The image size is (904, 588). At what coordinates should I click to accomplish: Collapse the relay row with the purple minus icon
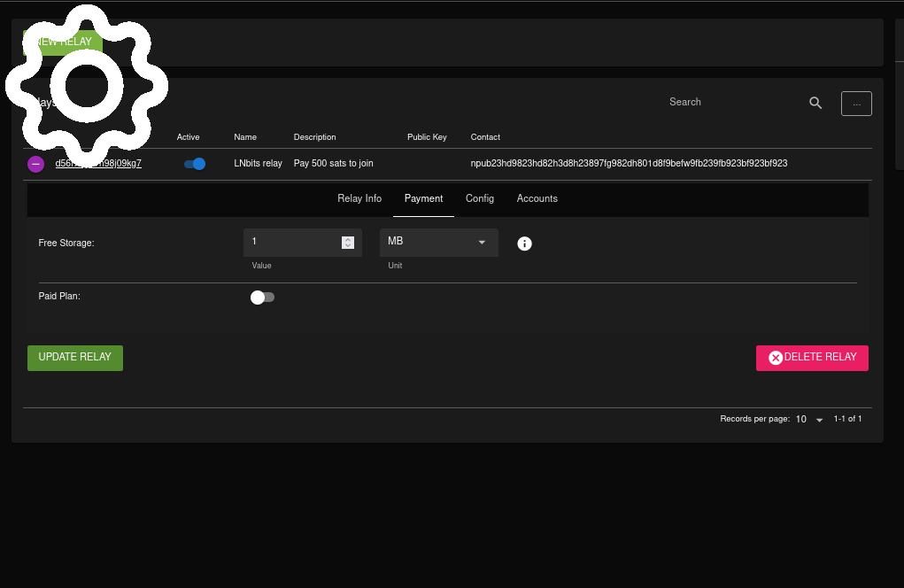pos(35,164)
